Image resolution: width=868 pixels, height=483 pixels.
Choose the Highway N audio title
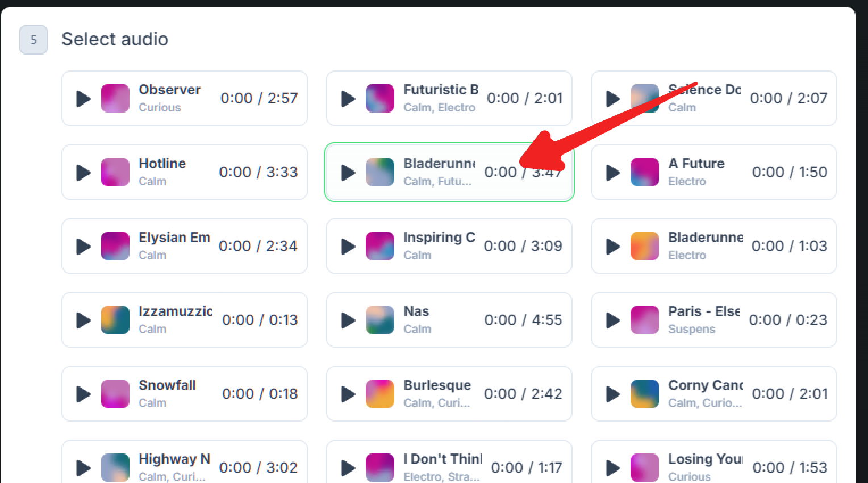tap(174, 459)
